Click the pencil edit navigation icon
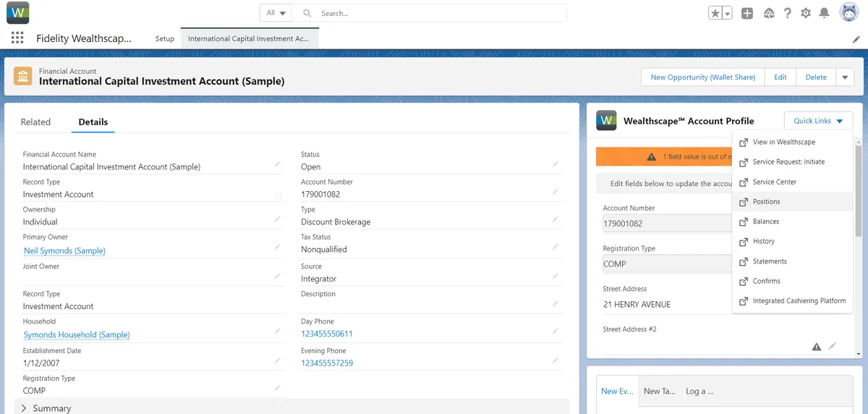The width and height of the screenshot is (868, 414). tap(856, 39)
